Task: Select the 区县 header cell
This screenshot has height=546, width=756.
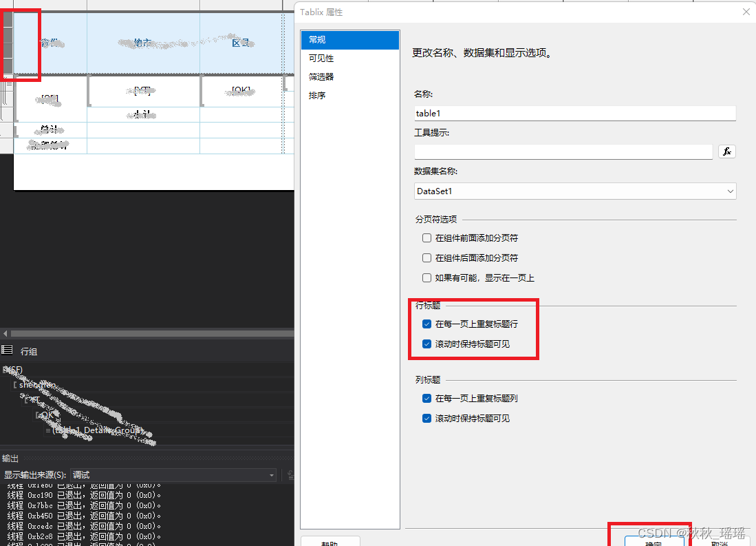Action: tap(241, 43)
